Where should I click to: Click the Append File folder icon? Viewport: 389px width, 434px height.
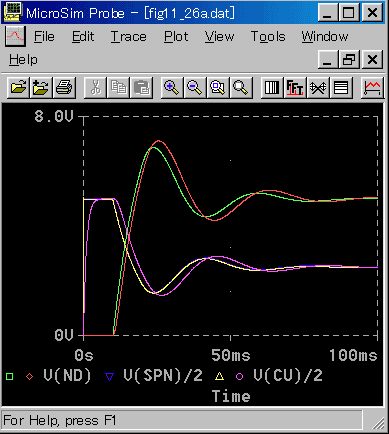(x=41, y=88)
